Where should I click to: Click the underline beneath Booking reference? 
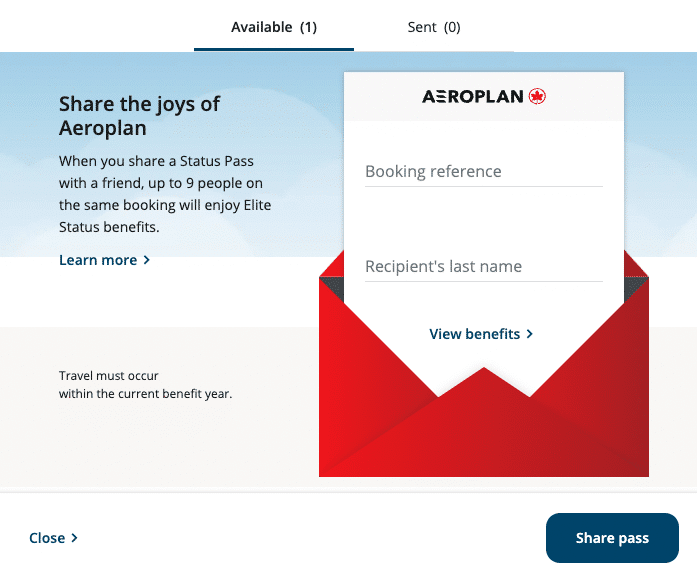(x=483, y=186)
